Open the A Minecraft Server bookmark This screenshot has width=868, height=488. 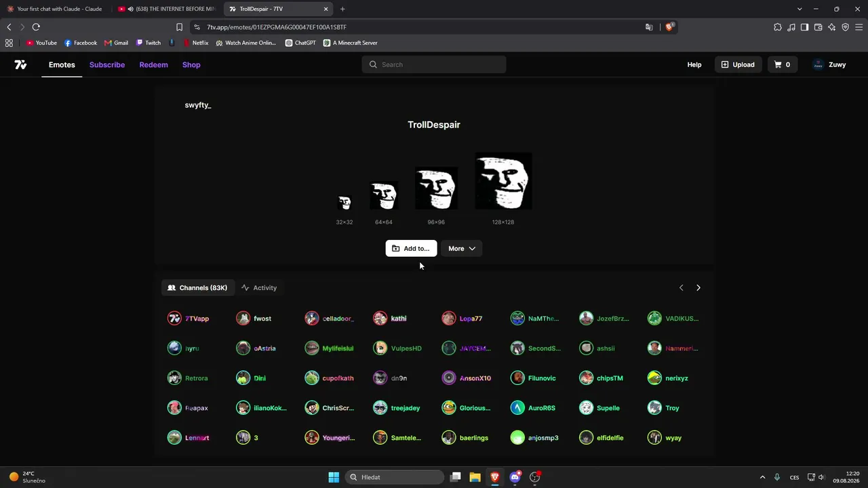[350, 43]
